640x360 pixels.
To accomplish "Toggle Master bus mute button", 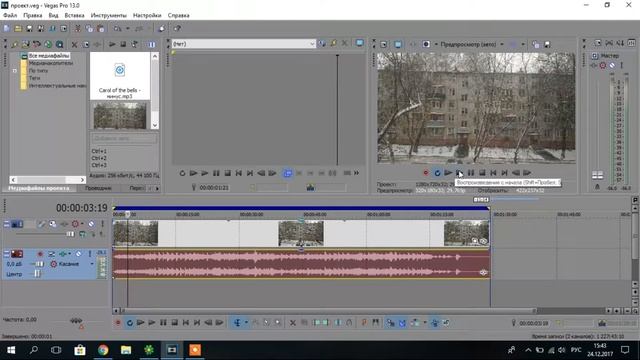I will [612, 65].
